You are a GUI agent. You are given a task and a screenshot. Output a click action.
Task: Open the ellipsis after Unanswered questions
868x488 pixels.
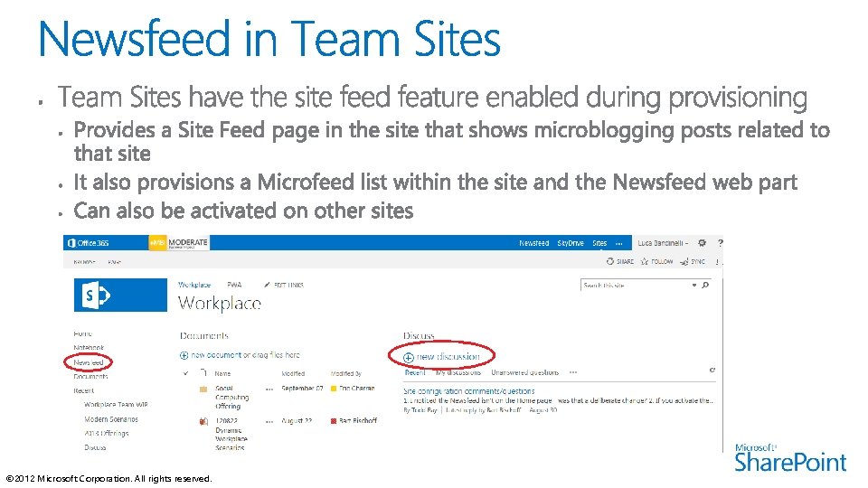(573, 372)
